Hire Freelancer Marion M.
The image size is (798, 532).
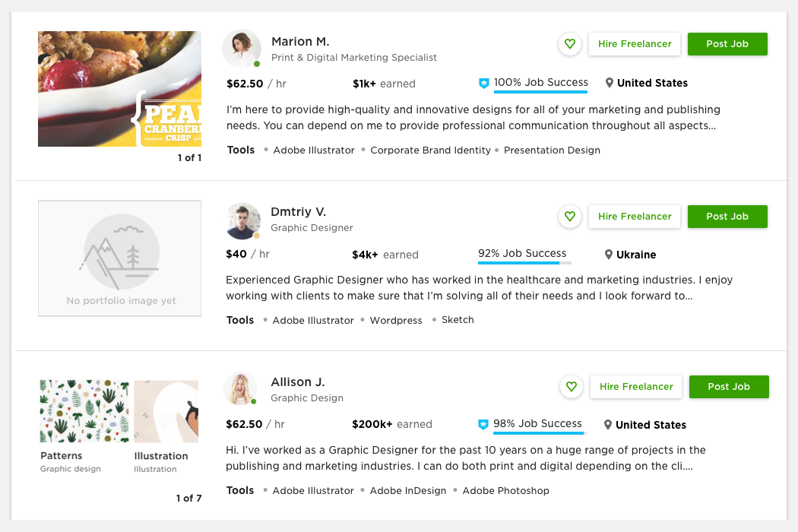coord(635,44)
